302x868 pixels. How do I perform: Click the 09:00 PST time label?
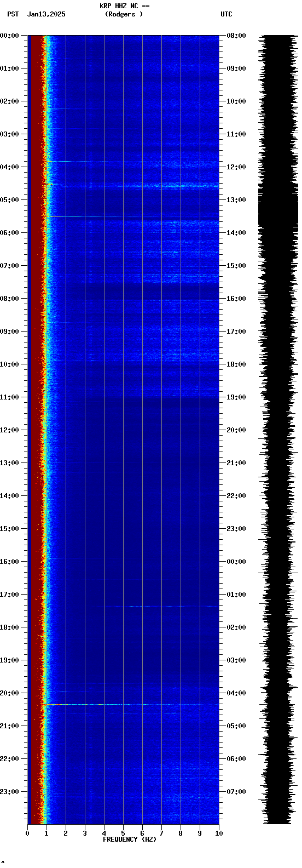[x=10, y=332]
